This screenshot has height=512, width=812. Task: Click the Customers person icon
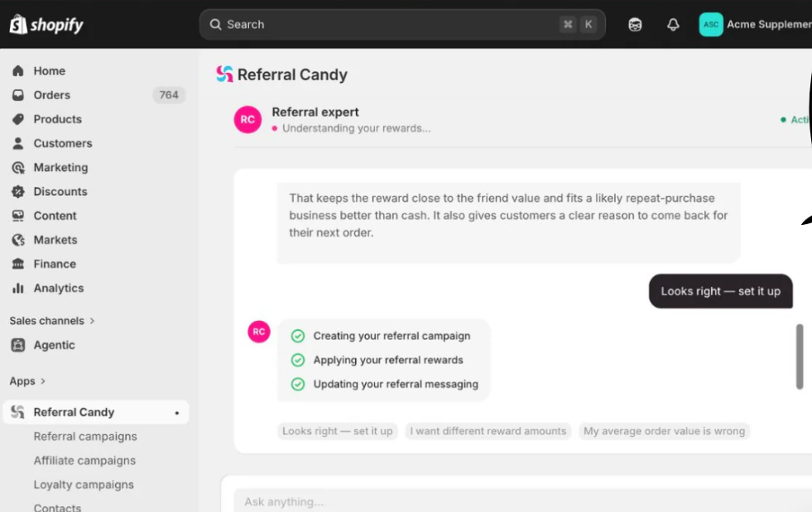(x=18, y=143)
